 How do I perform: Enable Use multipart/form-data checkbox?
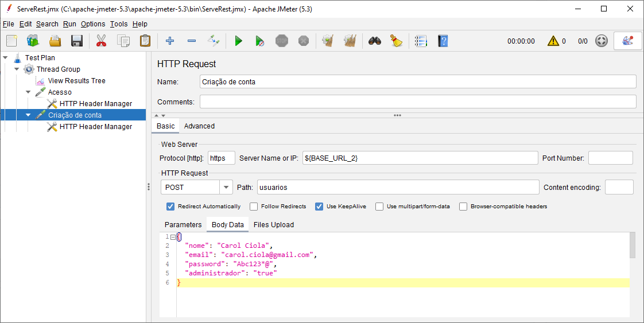(379, 207)
